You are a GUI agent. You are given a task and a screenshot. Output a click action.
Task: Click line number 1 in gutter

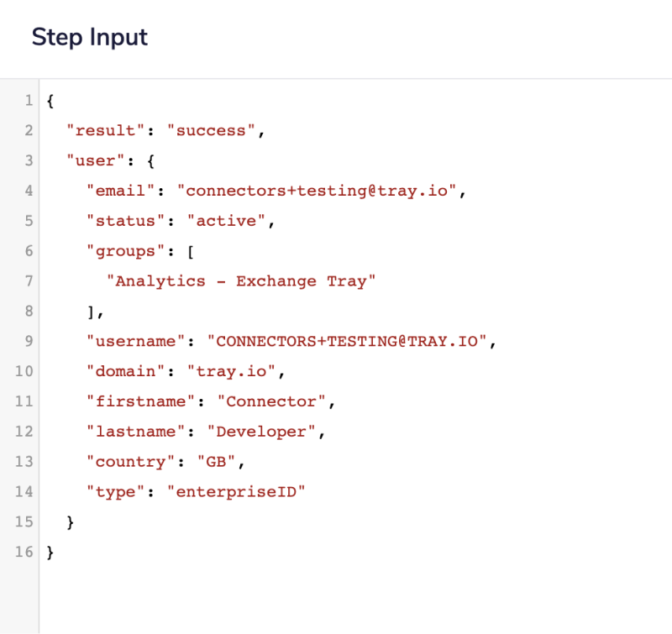tap(29, 101)
